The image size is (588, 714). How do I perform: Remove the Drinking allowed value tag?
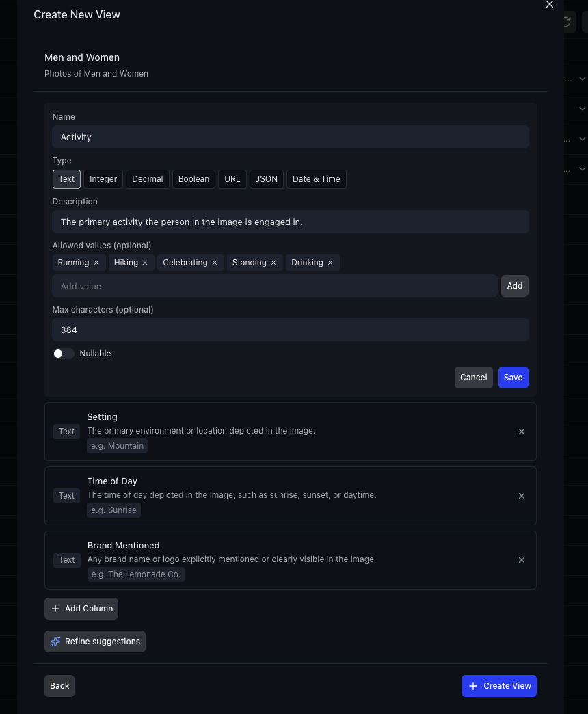330,263
